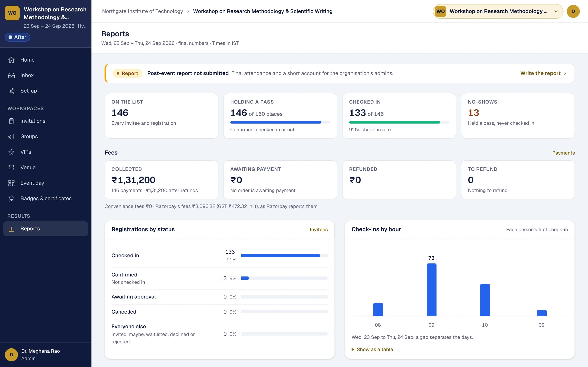Viewport: 588px width, 367px height.
Task: Open the Reports menu item
Action: click(46, 229)
